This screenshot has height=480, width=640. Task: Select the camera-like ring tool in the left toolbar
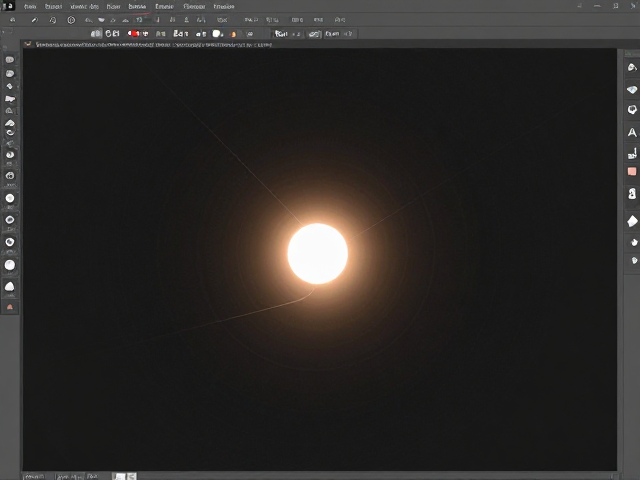(10, 176)
